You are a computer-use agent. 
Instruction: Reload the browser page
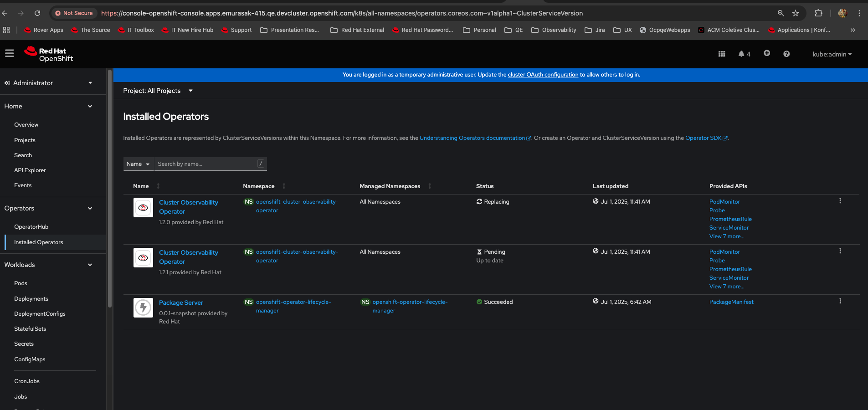pos(37,13)
